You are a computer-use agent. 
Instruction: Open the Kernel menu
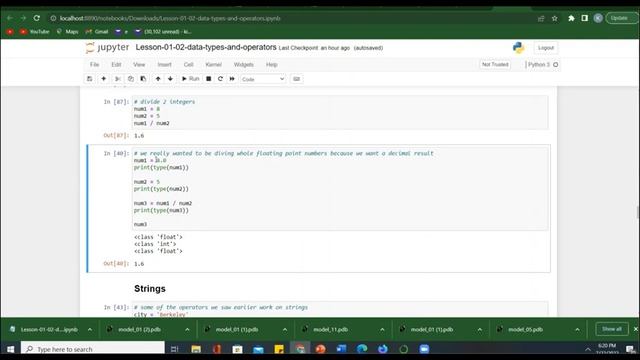[x=213, y=64]
